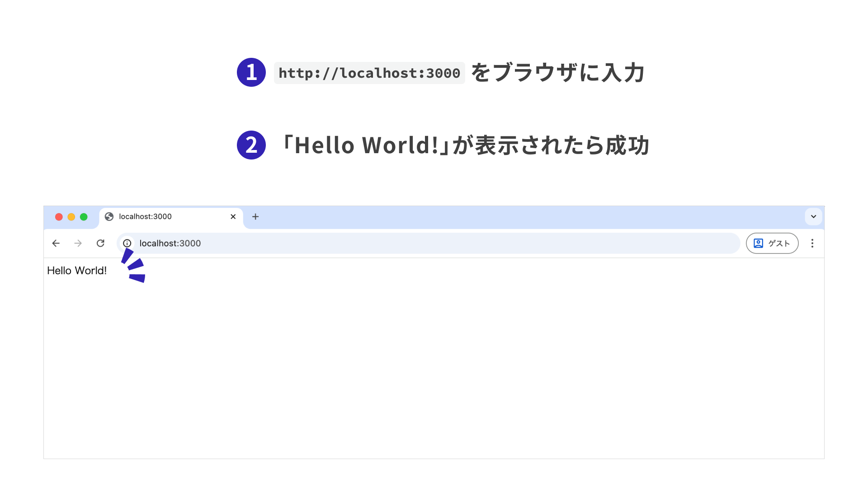Screen dimensions: 868x488
Task: Click the ゲスト profile button
Action: (x=772, y=244)
